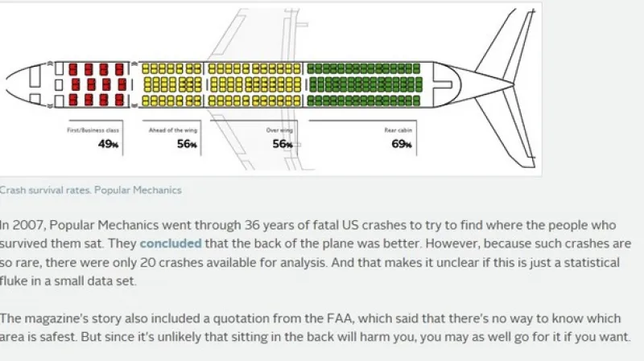Click the yellow over-wing seat block
Image resolution: width=644 pixels, height=361 pixels.
254,84
